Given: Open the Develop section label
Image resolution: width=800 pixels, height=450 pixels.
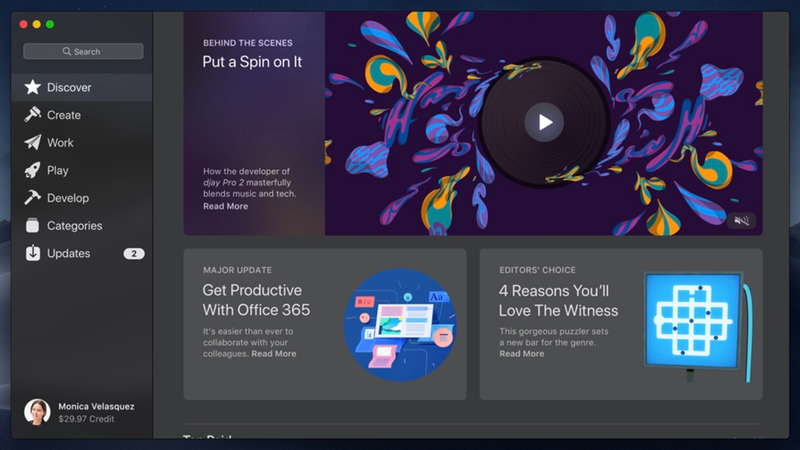Looking at the screenshot, I should click(x=68, y=198).
